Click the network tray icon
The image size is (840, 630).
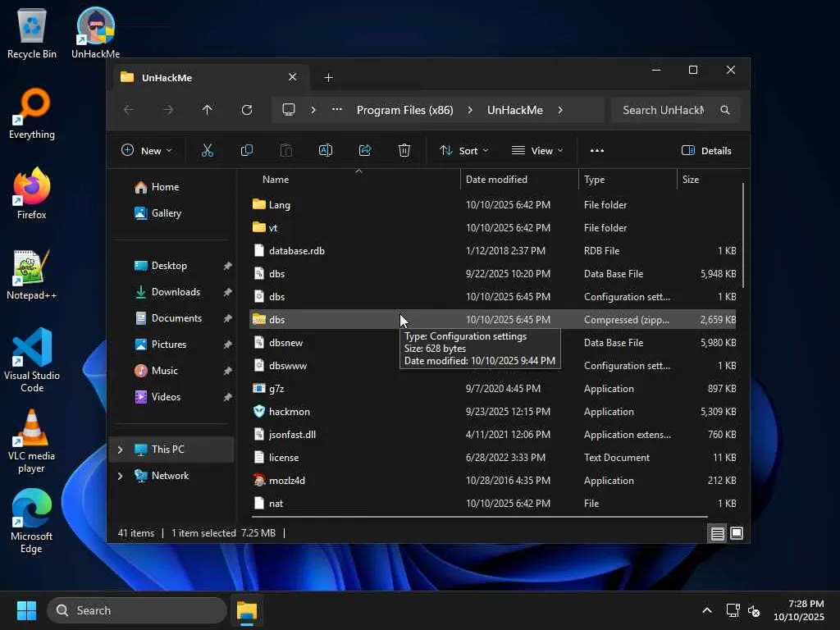733,610
